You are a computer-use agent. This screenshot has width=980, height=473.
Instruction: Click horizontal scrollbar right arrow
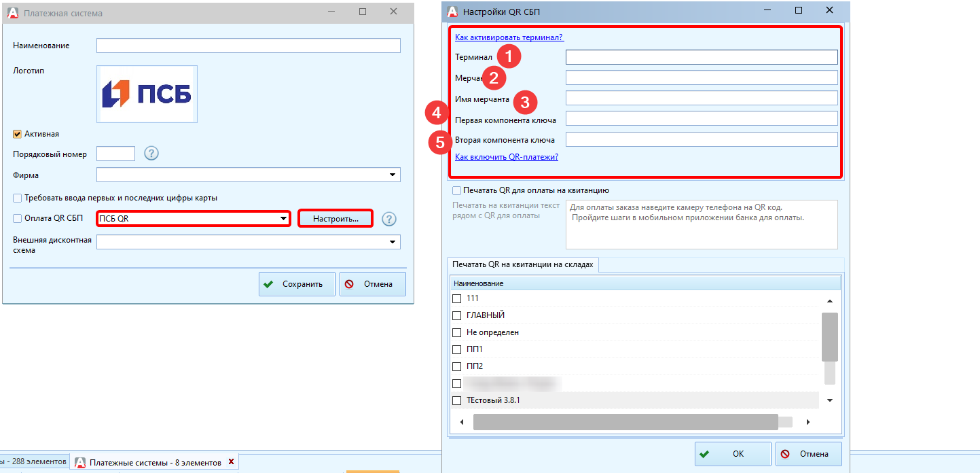[807, 422]
